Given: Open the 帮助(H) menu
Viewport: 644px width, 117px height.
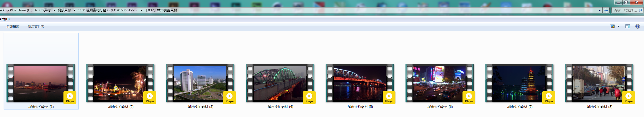Looking at the screenshot, I should [x=5, y=19].
